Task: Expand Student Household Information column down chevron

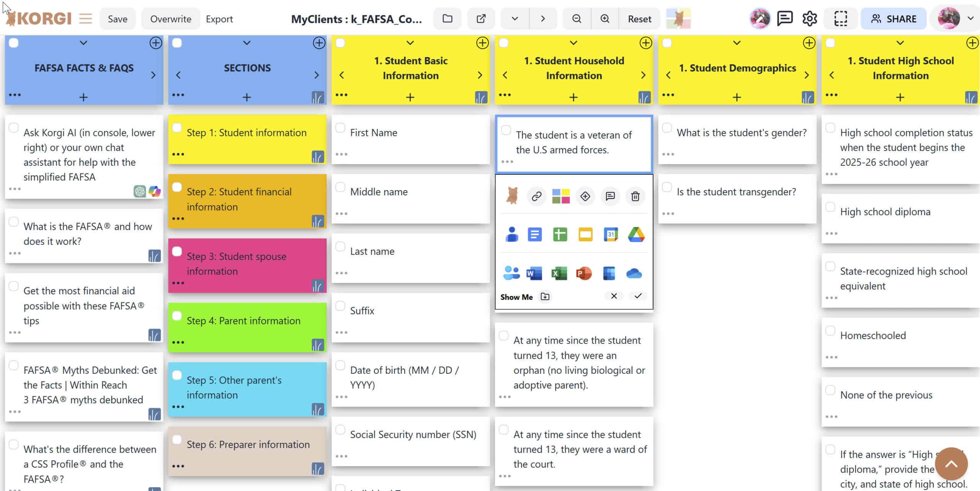Action: point(573,43)
